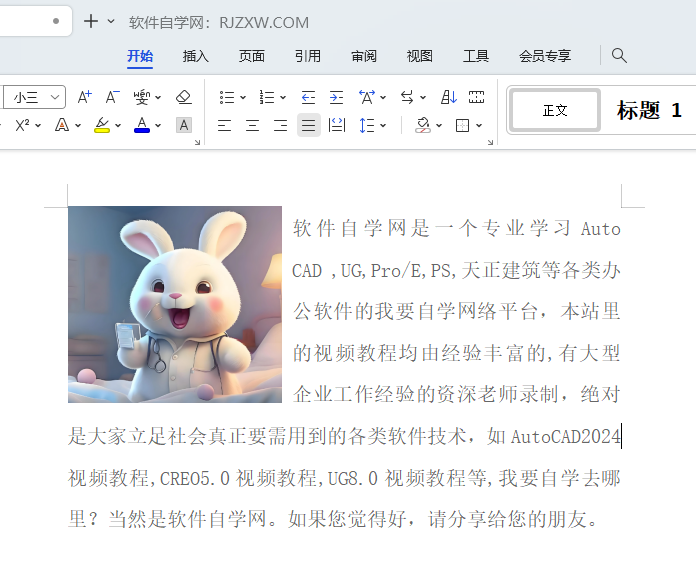The height and width of the screenshot is (564, 696).
Task: Align text left
Action: 225,126
